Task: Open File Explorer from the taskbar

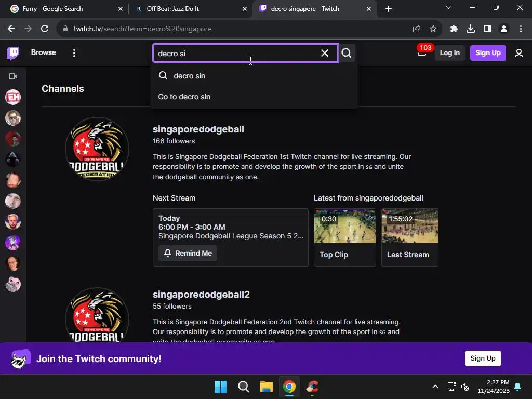Action: 267,387
